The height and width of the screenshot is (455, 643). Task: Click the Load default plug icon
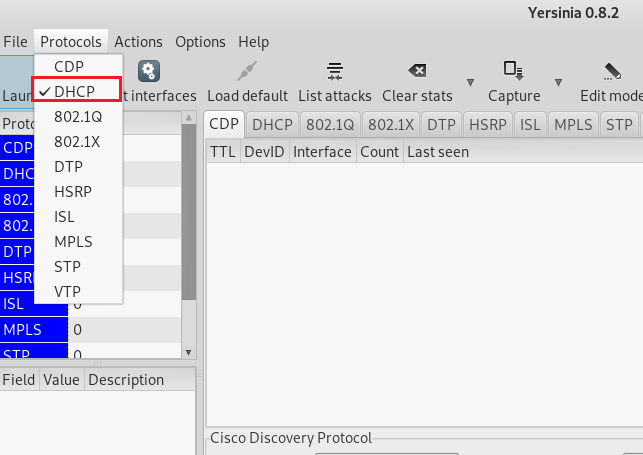point(247,71)
